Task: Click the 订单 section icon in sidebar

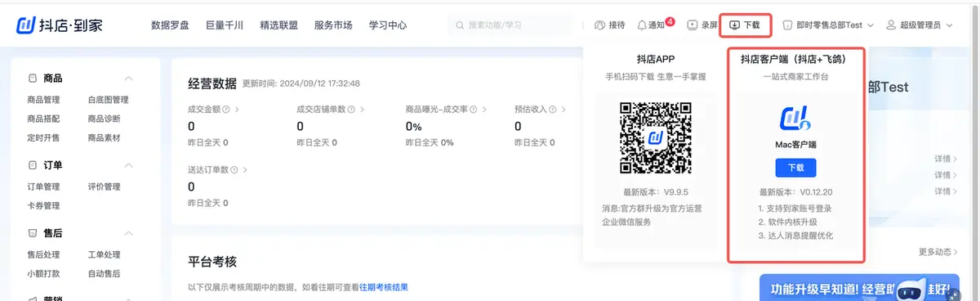Action: tap(32, 165)
